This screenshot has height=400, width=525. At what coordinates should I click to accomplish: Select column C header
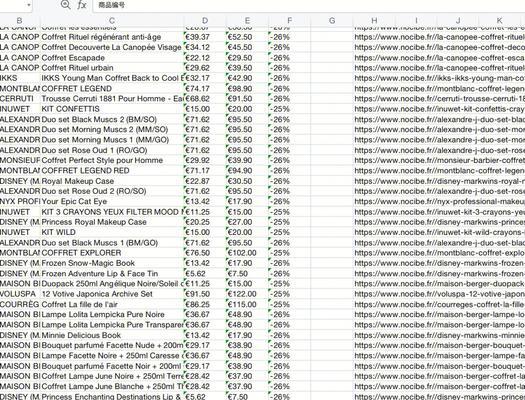(112, 20)
